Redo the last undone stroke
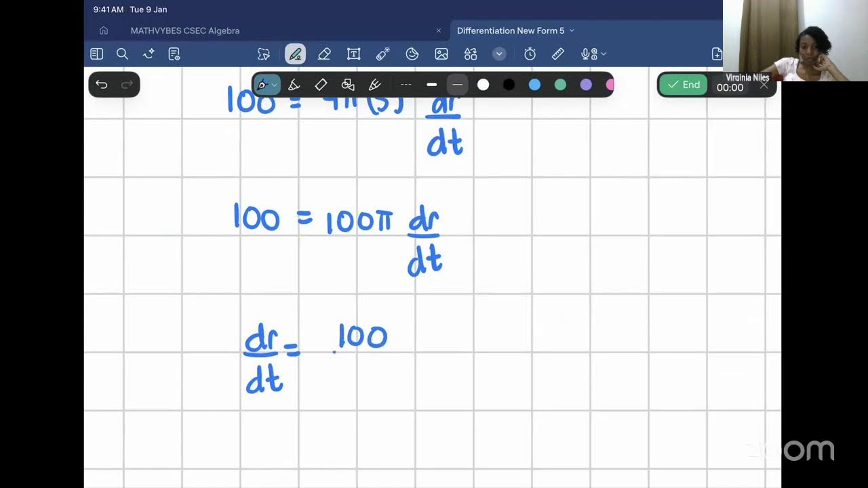Screen dimensions: 868x488 pos(127,85)
